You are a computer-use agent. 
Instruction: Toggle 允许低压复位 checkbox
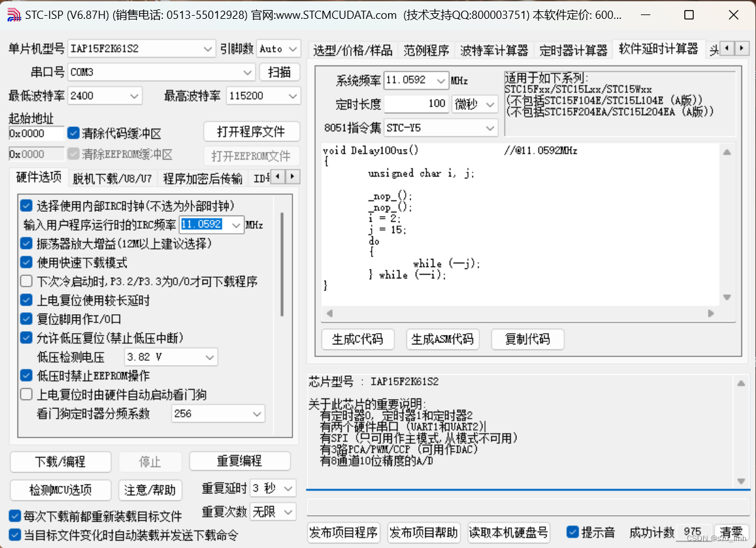pyautogui.click(x=26, y=337)
